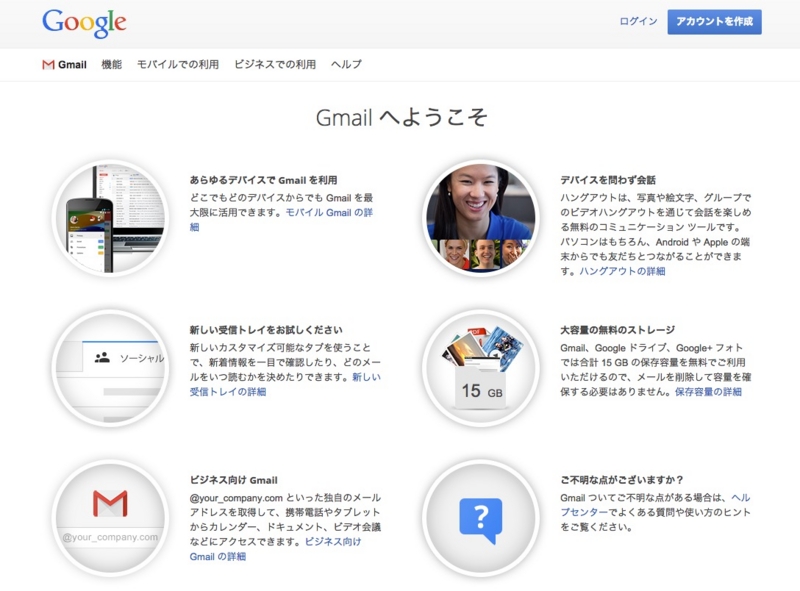Screen dimensions: 800x591
Task: Click the Gmail へようこそ heading
Action: point(402,117)
